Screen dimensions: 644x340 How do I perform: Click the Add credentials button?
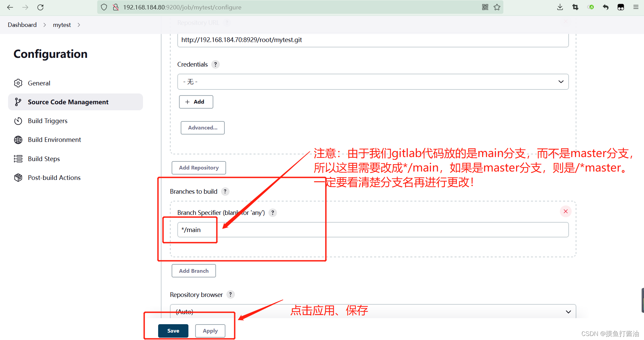click(x=196, y=102)
